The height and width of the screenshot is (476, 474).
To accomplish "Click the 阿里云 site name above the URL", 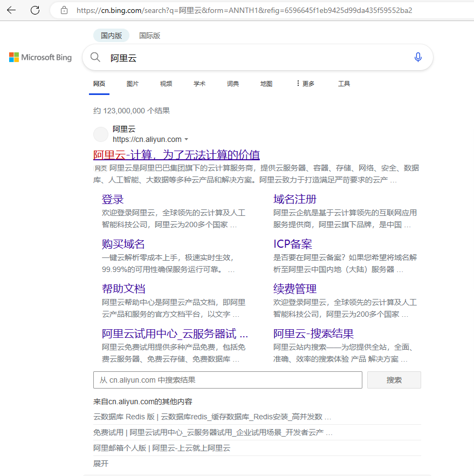I will [123, 129].
